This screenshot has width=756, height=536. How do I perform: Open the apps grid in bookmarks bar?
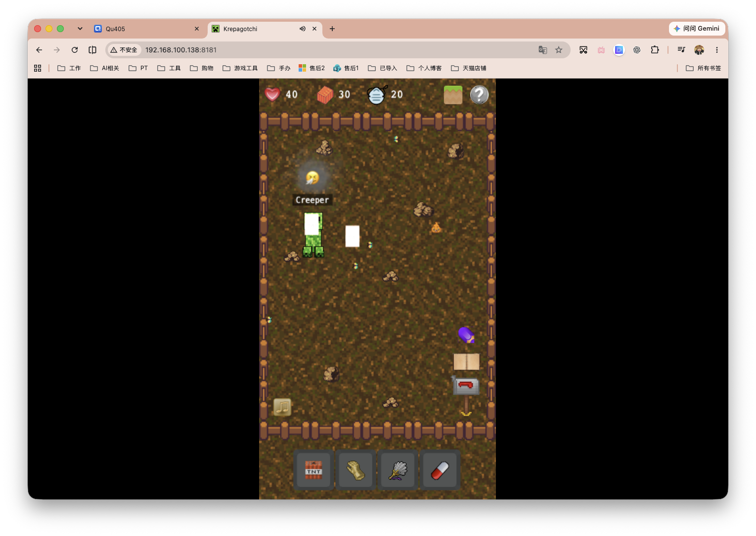point(38,68)
